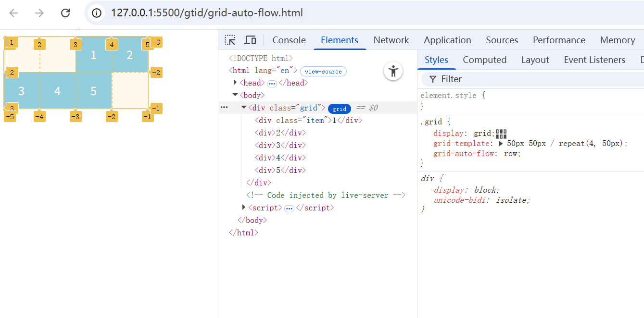The height and width of the screenshot is (318, 644).
Task: Switch to the Console tab
Action: [289, 40]
